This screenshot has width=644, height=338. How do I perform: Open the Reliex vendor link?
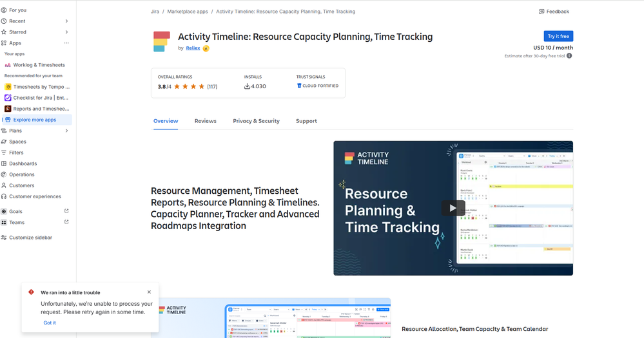(x=193, y=48)
